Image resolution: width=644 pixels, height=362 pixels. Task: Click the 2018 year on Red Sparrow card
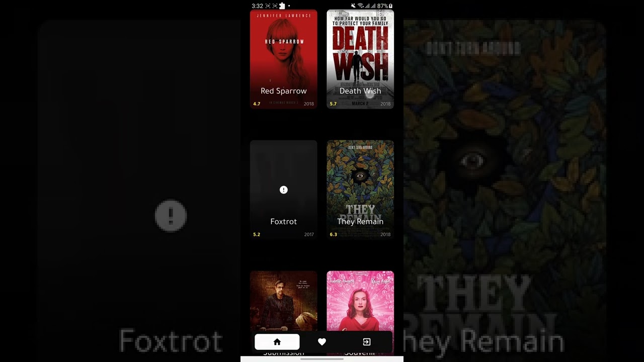[309, 104]
